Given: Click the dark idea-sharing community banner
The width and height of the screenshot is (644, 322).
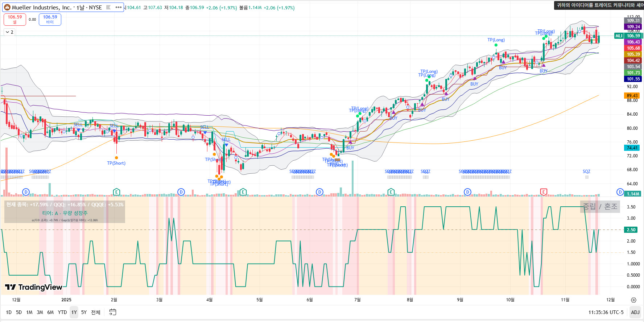Looking at the screenshot, I should pyautogui.click(x=599, y=5).
